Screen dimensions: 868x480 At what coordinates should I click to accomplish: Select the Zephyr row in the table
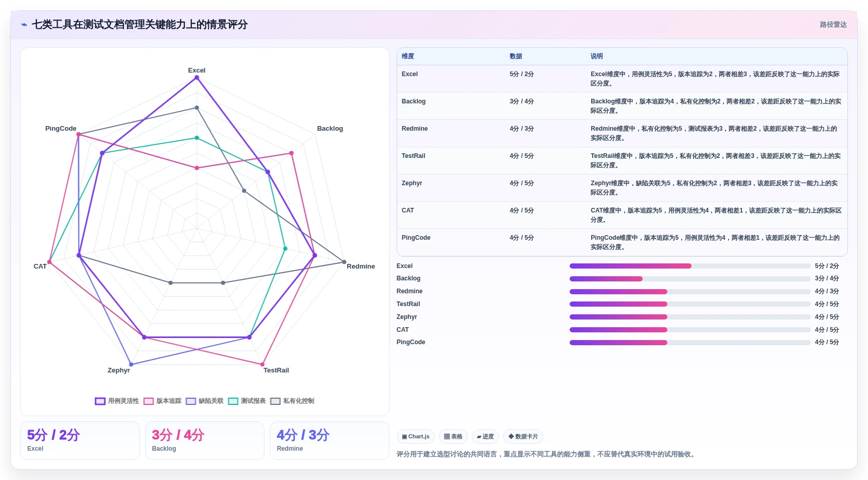pyautogui.click(x=622, y=188)
